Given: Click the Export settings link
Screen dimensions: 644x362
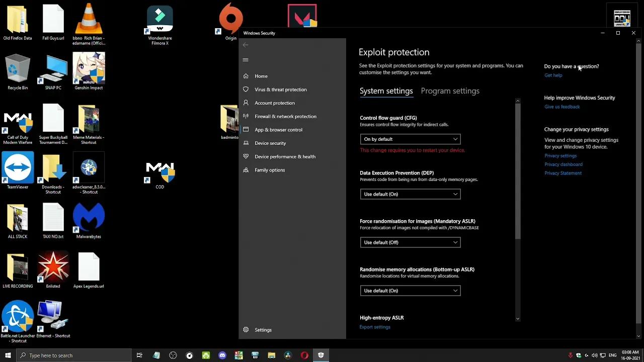Looking at the screenshot, I should tap(375, 327).
